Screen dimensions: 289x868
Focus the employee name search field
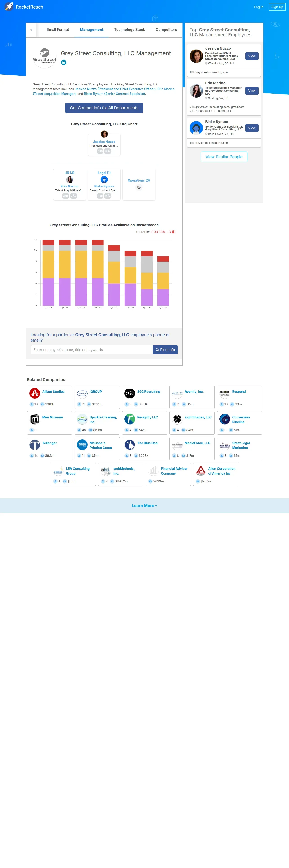pos(92,350)
